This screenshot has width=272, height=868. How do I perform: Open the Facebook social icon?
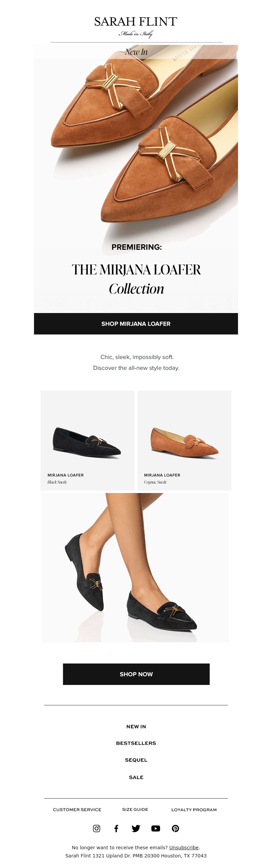(116, 829)
